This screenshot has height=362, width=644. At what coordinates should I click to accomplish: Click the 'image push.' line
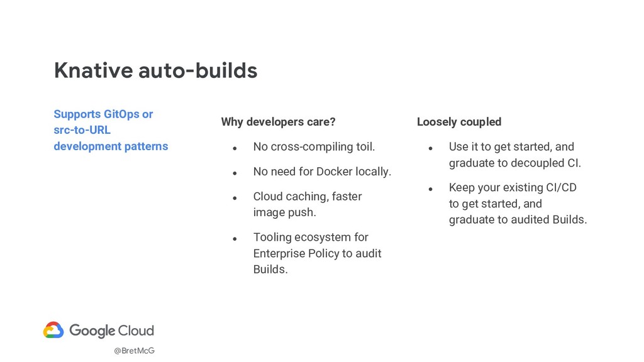[x=285, y=212]
